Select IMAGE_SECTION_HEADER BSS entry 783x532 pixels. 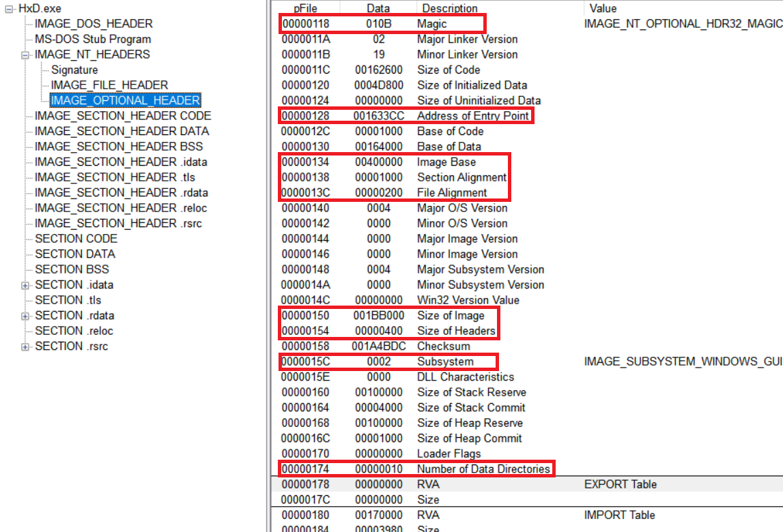[119, 147]
